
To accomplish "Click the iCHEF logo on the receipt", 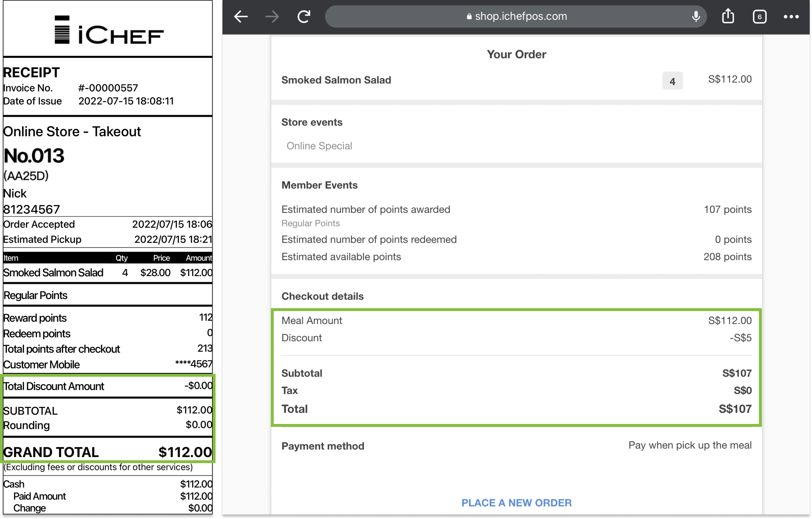I will pos(109,30).
